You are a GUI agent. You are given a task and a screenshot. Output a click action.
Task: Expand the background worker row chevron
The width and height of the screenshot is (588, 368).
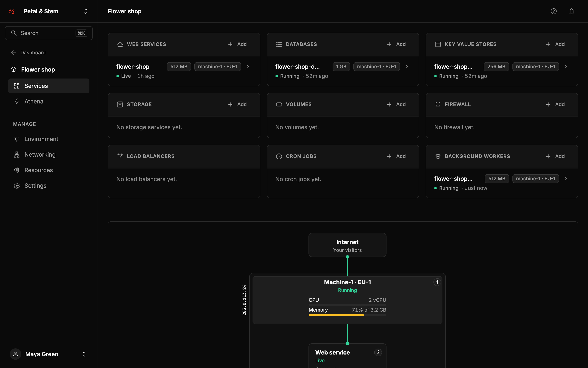(x=566, y=178)
